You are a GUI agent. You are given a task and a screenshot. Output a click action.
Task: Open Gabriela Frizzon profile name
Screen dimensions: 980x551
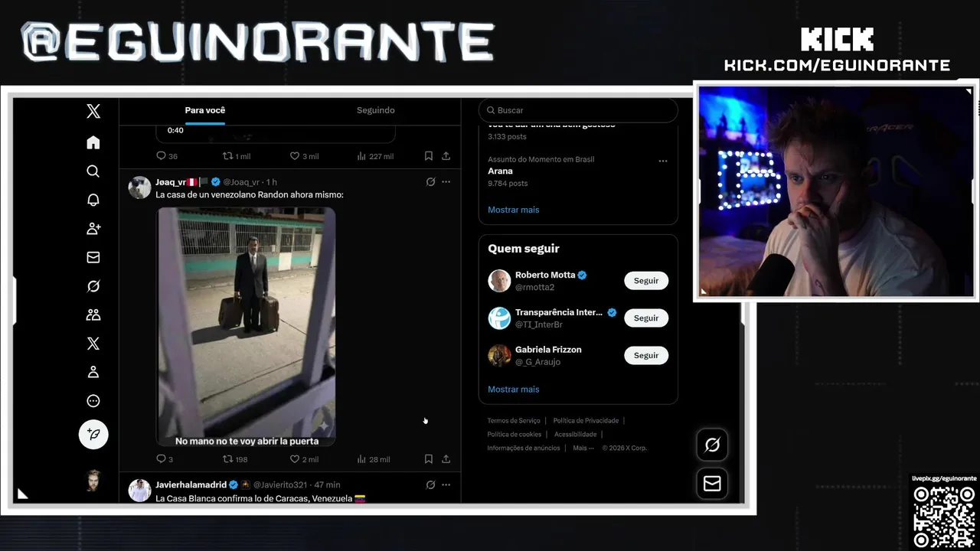point(548,350)
